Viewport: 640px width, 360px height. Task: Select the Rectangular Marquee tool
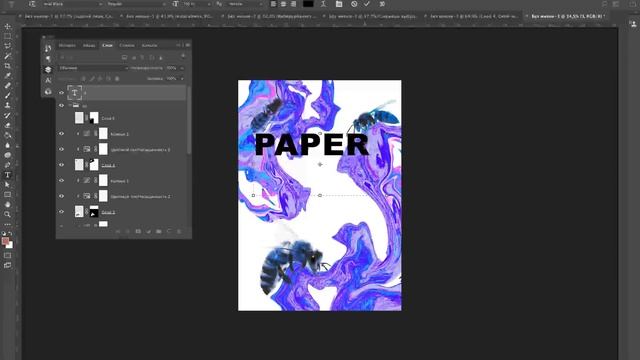pos(7,36)
